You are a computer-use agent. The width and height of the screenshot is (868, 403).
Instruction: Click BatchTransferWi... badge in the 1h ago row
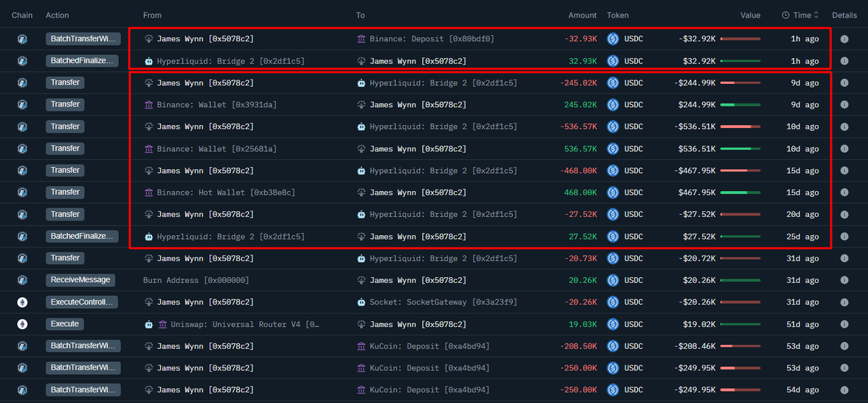83,39
